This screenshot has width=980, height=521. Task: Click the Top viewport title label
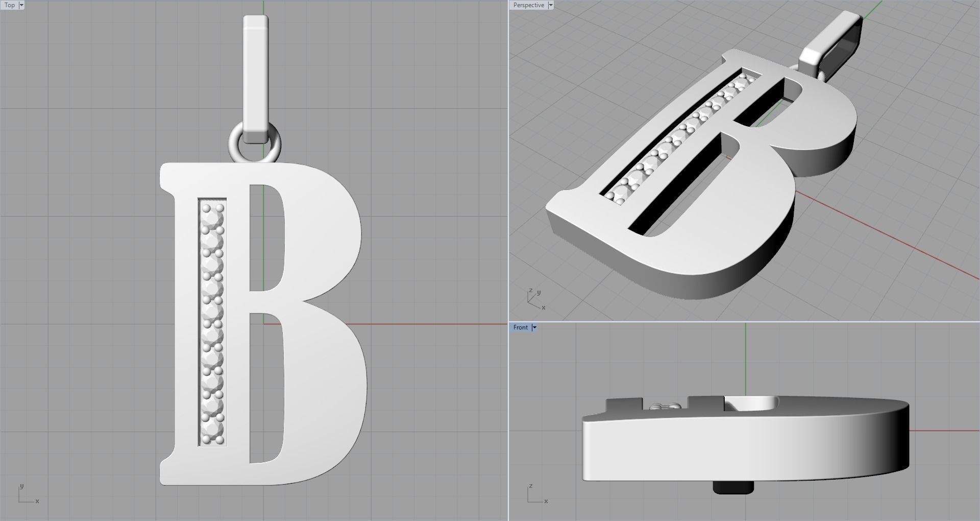[x=10, y=5]
